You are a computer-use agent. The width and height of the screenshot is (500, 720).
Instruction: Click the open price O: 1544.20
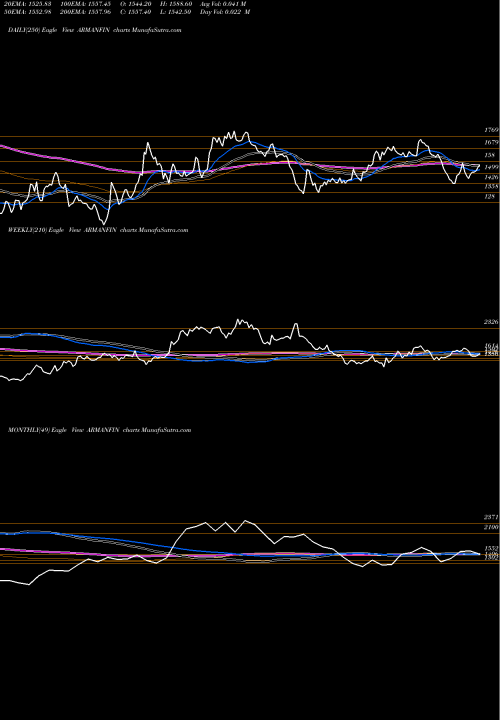135,4
